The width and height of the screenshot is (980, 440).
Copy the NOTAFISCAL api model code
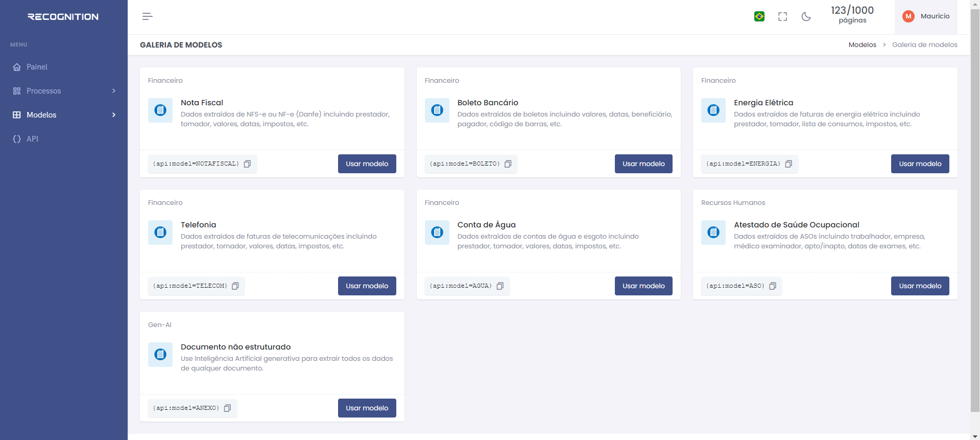click(x=247, y=164)
